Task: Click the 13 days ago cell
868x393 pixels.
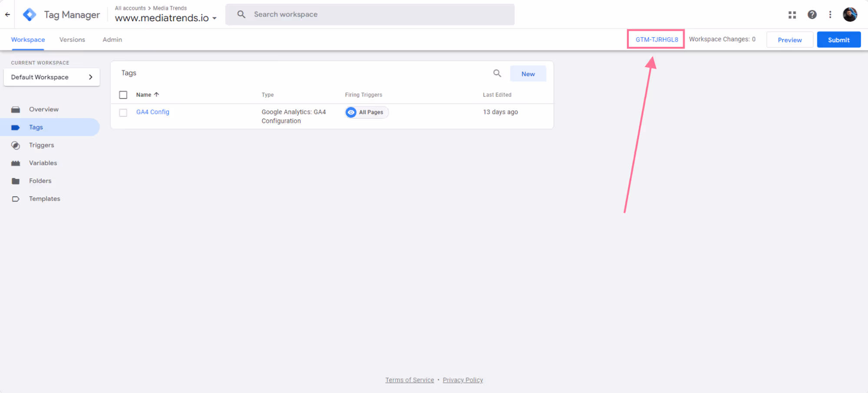Action: click(500, 112)
